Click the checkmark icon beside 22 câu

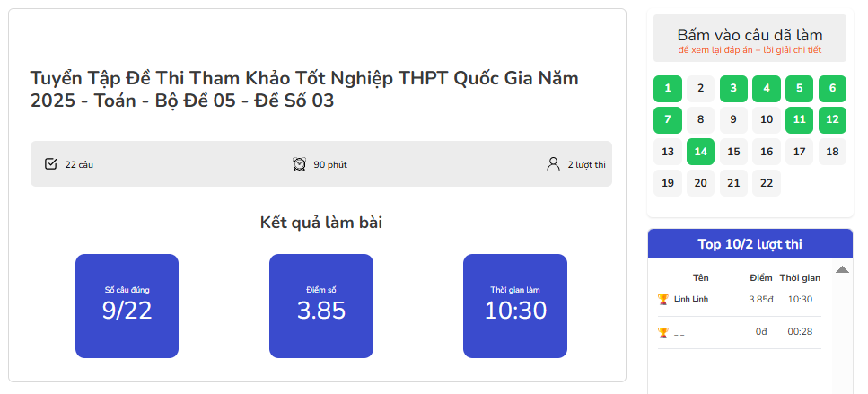(51, 164)
